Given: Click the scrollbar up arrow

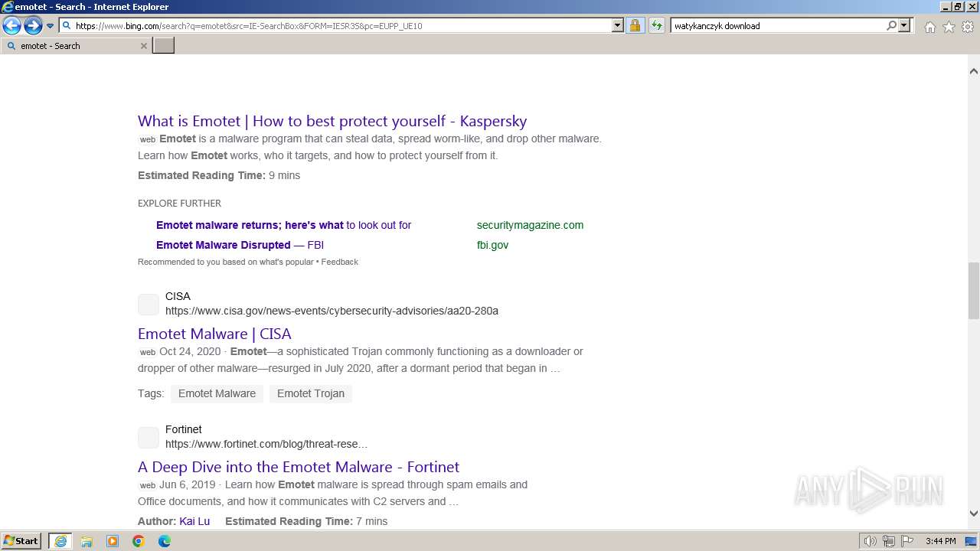Looking at the screenshot, I should click(x=973, y=71).
